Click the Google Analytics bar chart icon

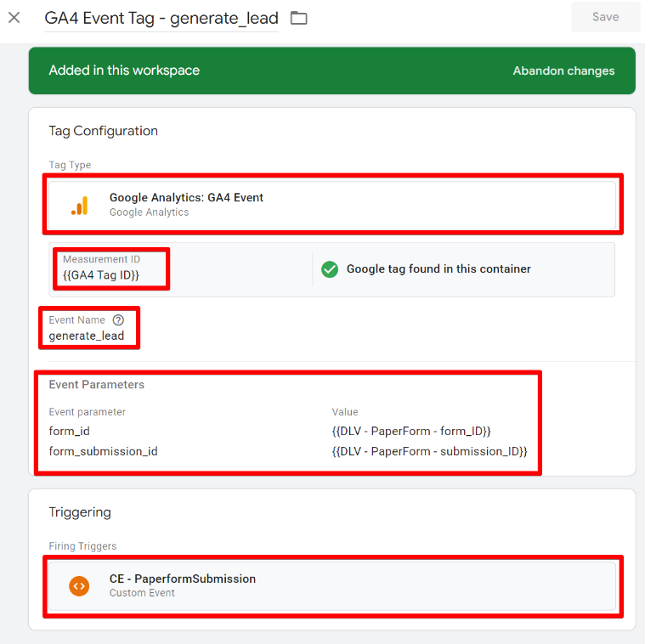[79, 205]
